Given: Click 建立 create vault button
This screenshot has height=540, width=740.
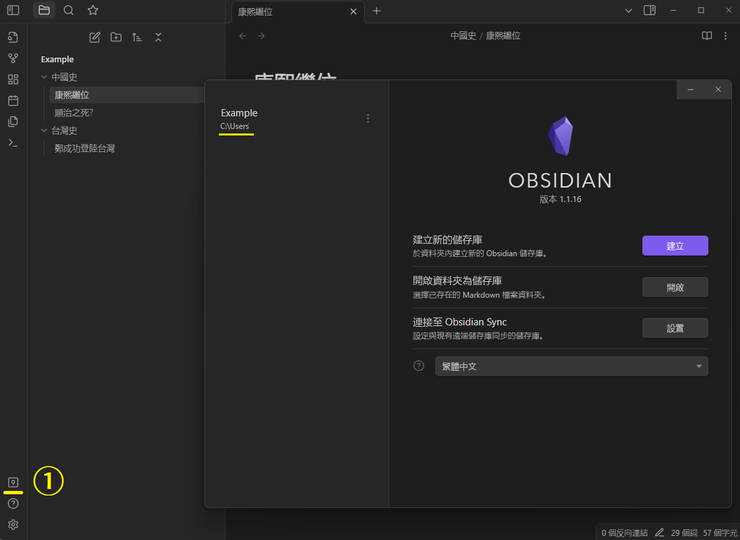Looking at the screenshot, I should 675,245.
